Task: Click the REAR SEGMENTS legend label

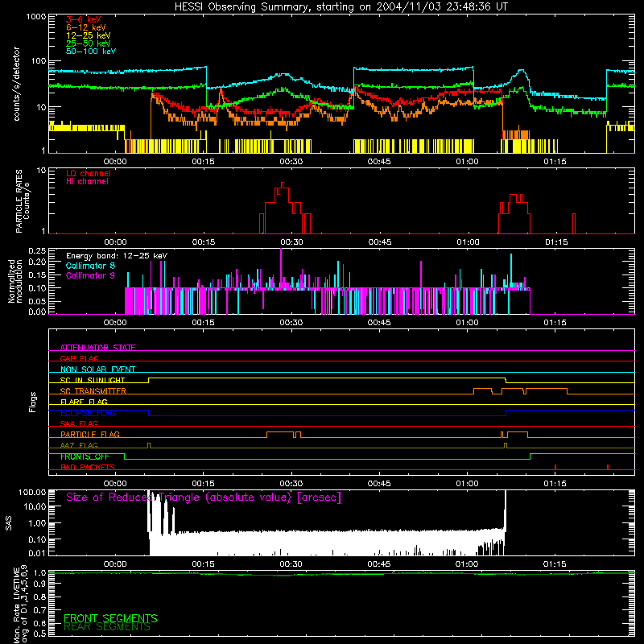Action: click(107, 627)
